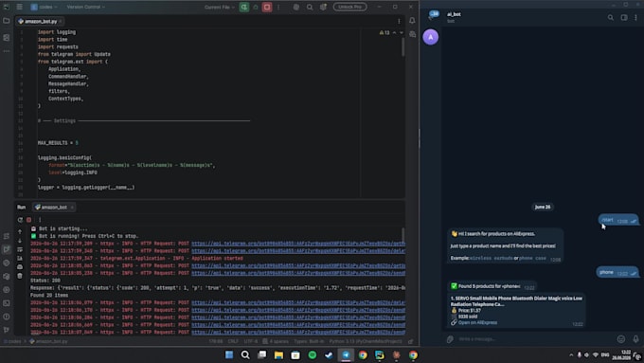Click the 13 warnings indicator in editor
Screen dimensions: 644x363
pos(385,32)
